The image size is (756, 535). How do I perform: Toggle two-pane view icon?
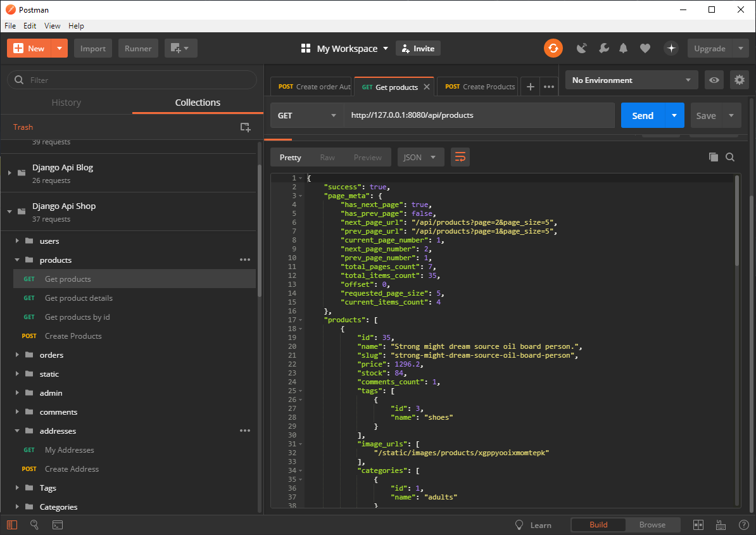click(x=698, y=525)
